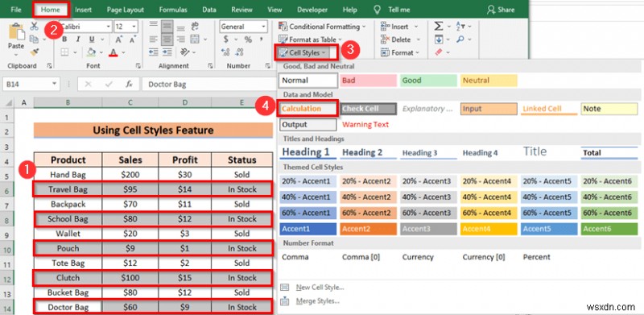Screen dimensions: 644x315
Task: Click the Increase Decimal icon
Action: point(226,52)
